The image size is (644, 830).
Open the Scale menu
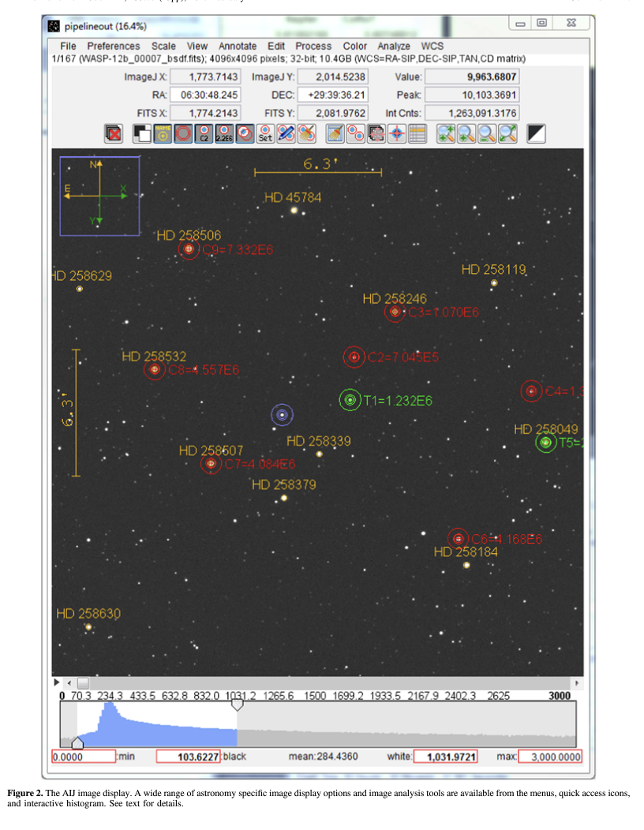coord(164,47)
